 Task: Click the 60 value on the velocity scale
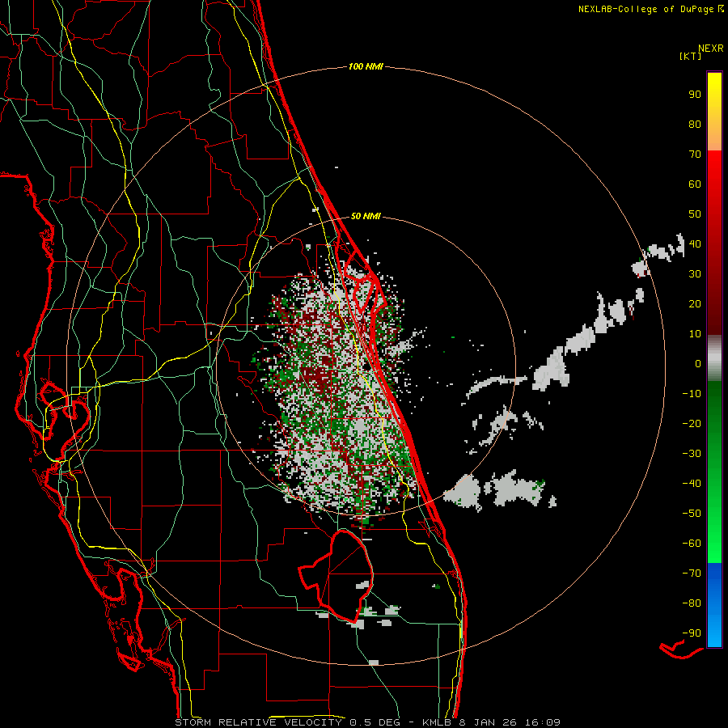click(x=695, y=184)
